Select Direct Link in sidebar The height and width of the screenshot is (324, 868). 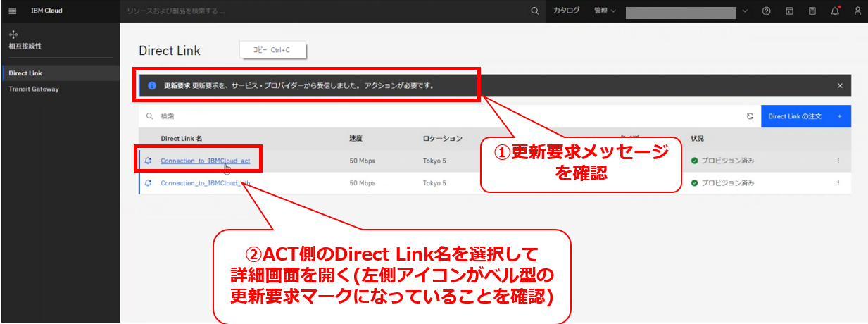[60, 73]
